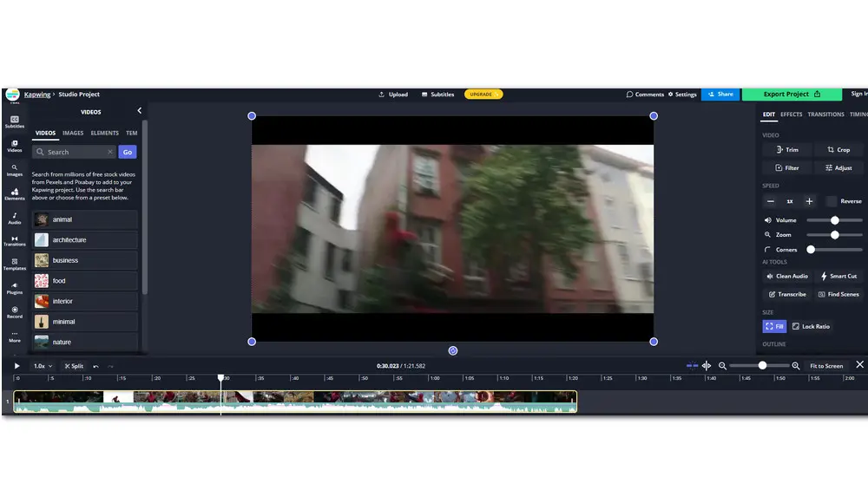Click the Kapwing breadcrumb link
The width and height of the screenshot is (868, 503).
37,94
